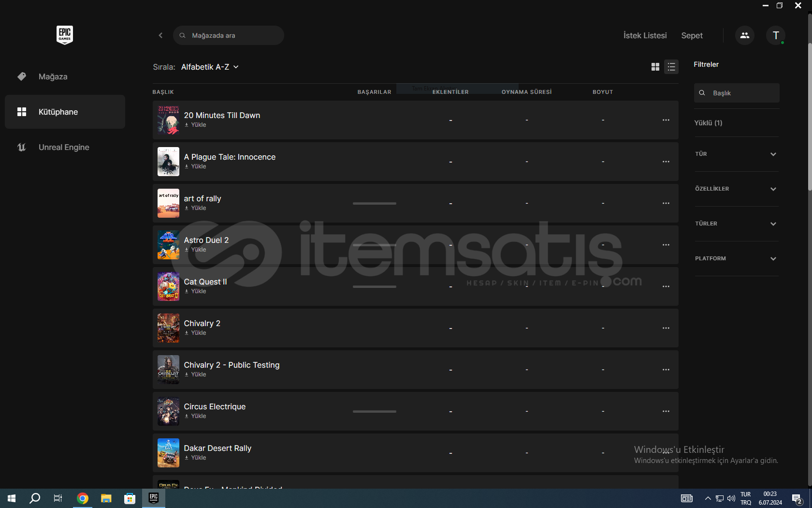Image resolution: width=812 pixels, height=508 pixels.
Task: Click Yükle under Chivalry 2 - Public Testing
Action: tap(195, 374)
